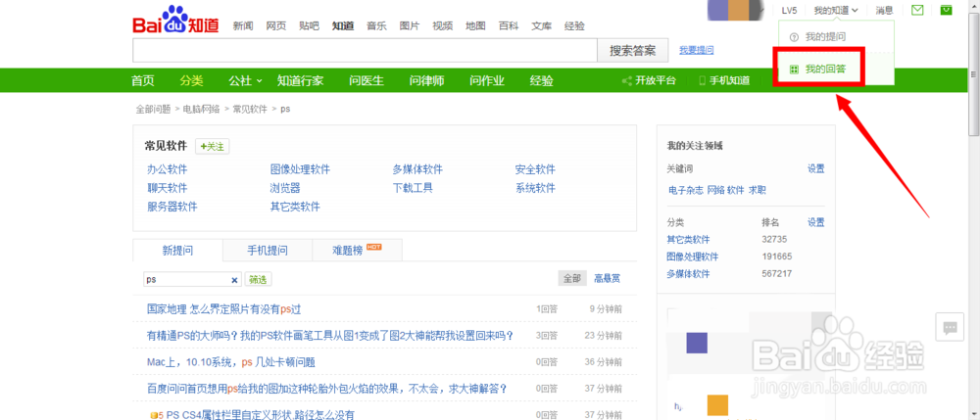Open the floating feedback chat bubble icon

950,327
